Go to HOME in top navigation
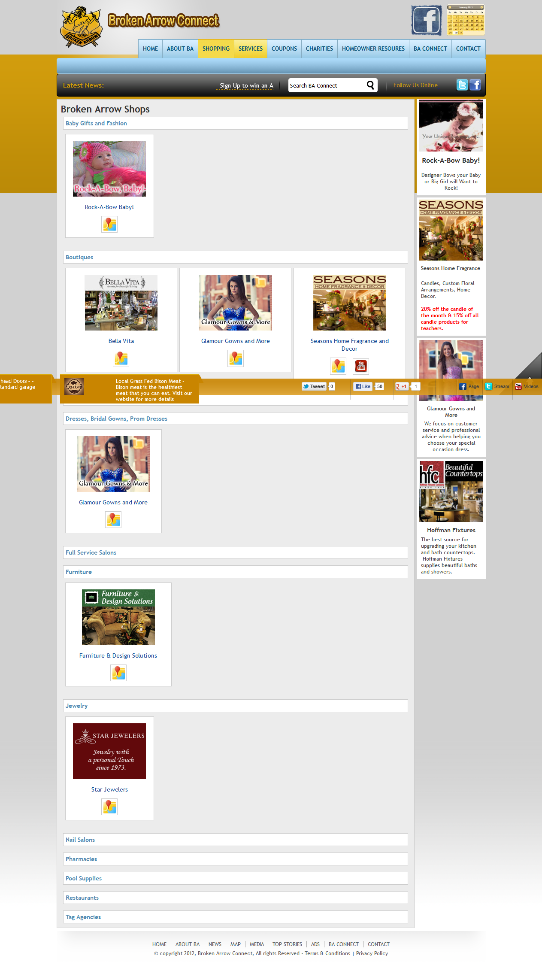 [x=150, y=49]
